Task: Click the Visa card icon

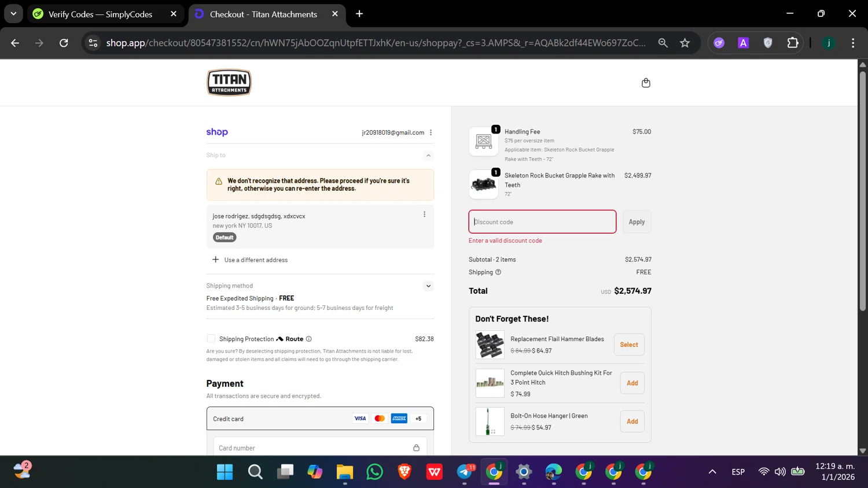Action: pyautogui.click(x=360, y=419)
